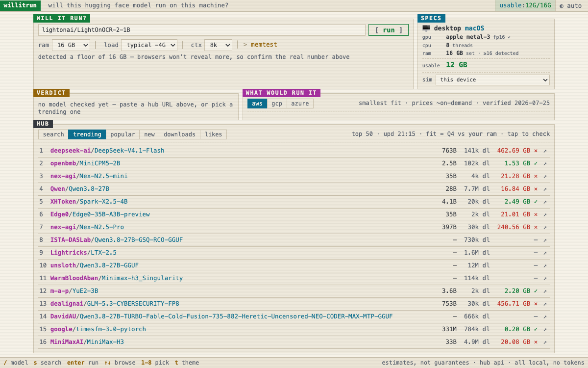Image resolution: width=588 pixels, height=368 pixels.
Task: Open the ctx 8k dropdown
Action: click(218, 45)
